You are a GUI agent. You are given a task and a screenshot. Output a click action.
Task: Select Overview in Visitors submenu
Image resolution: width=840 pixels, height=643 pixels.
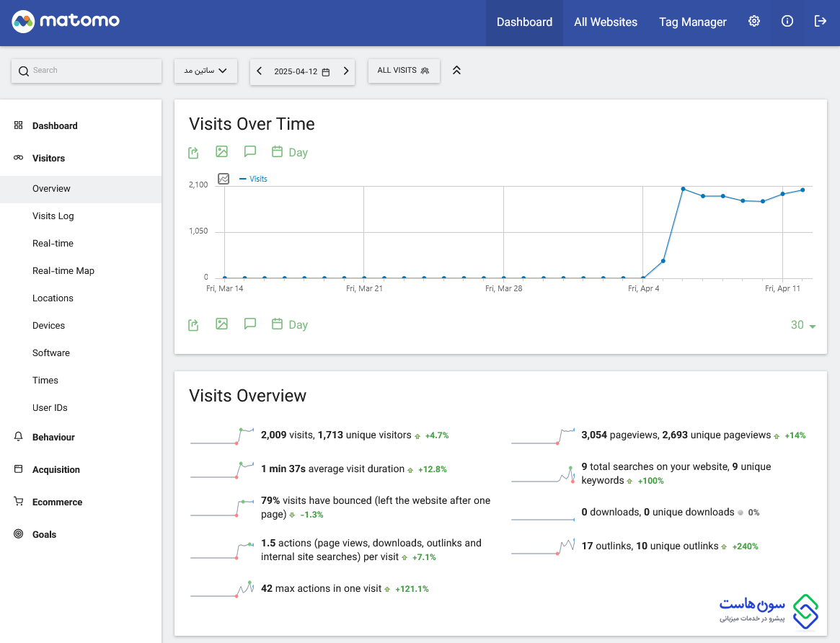point(80,189)
